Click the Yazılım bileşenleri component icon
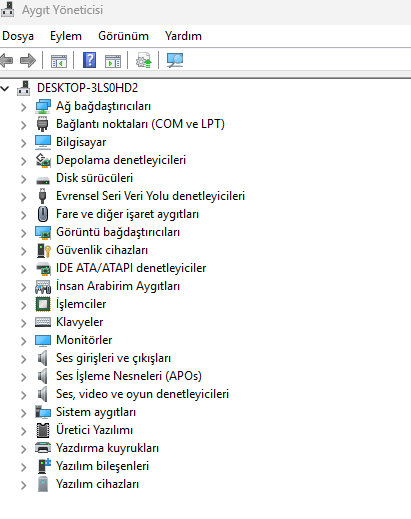The width and height of the screenshot is (411, 519). 44,466
